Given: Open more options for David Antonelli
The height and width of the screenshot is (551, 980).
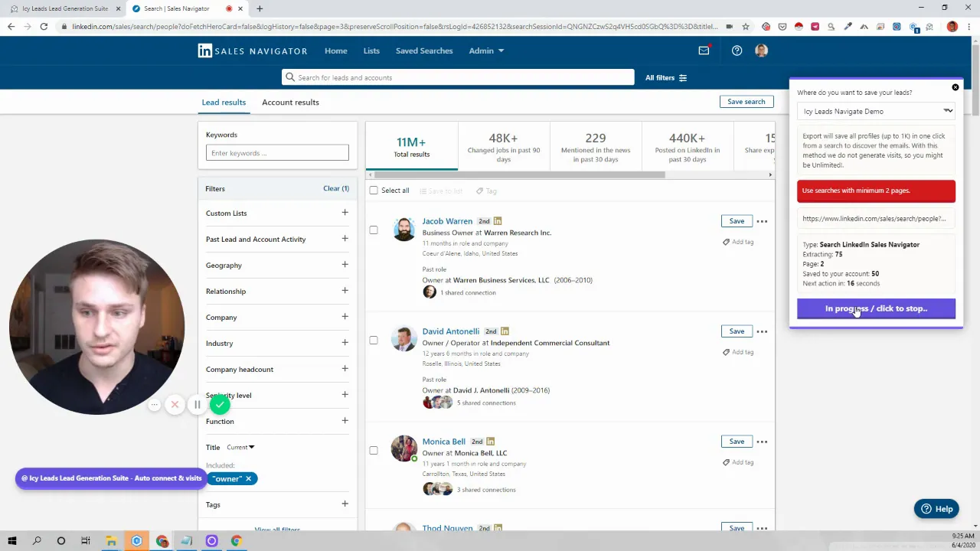Looking at the screenshot, I should (x=762, y=331).
